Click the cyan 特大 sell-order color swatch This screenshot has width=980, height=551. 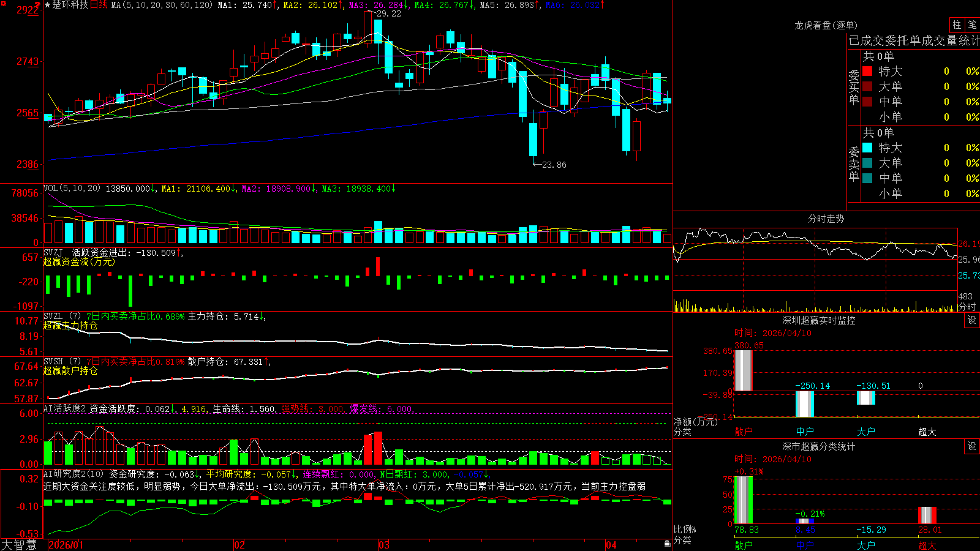[867, 148]
